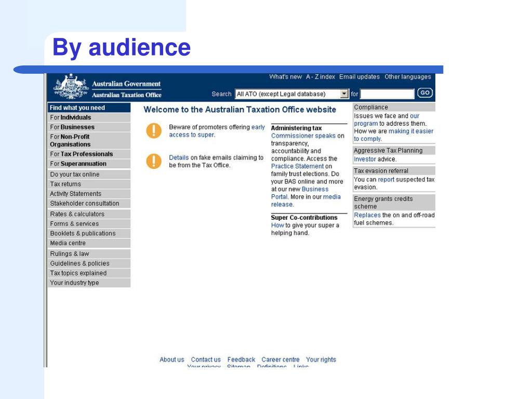Open What's new link in header
Viewport: 532px width, 399px height.
pyautogui.click(x=285, y=77)
